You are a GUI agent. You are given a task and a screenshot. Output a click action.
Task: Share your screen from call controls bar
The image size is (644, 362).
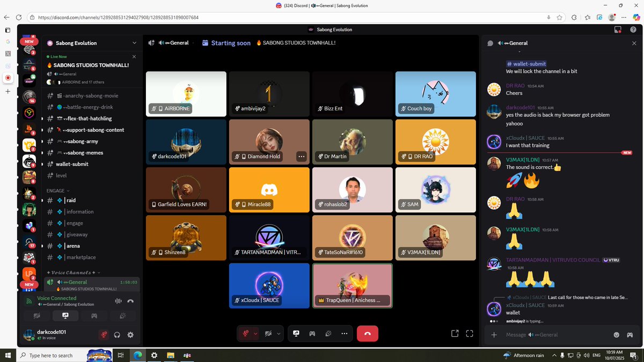296,333
